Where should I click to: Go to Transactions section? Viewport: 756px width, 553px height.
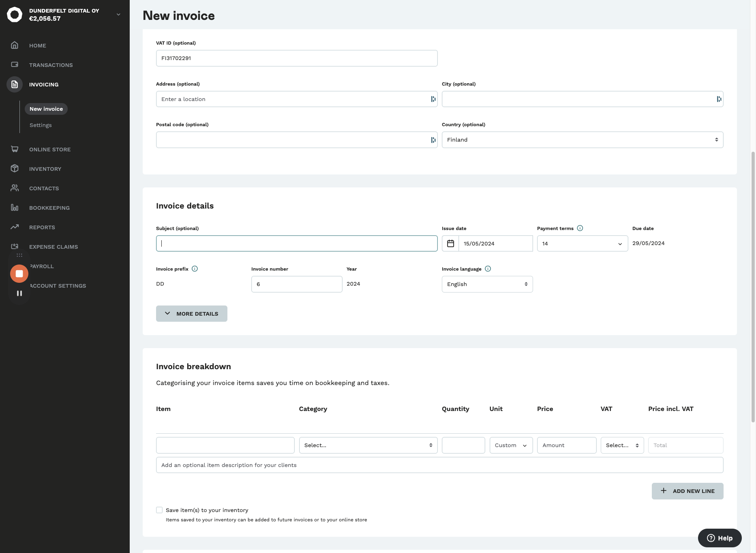(51, 65)
